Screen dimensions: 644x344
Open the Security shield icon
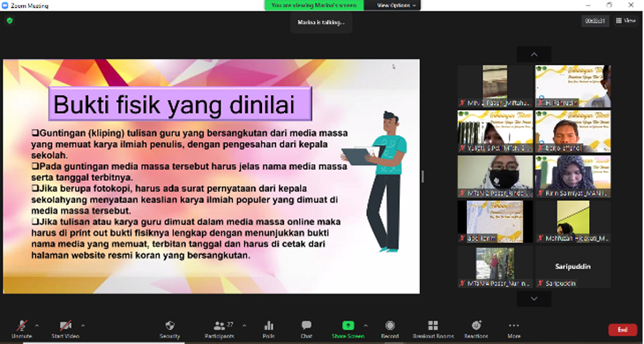(170, 326)
